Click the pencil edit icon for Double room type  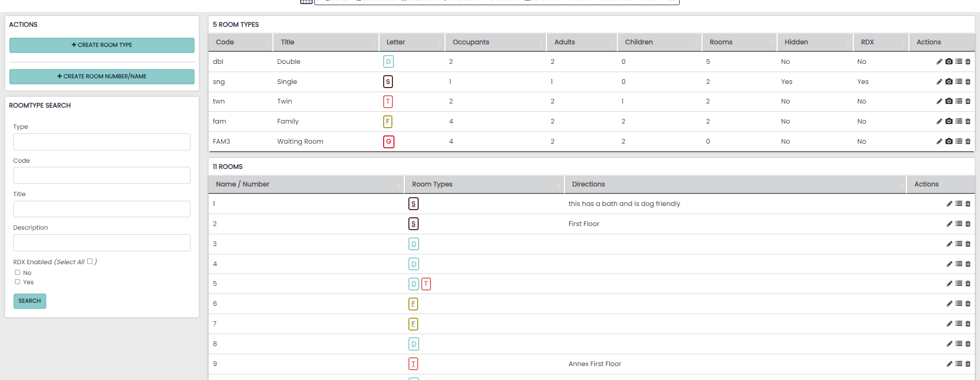click(x=939, y=62)
